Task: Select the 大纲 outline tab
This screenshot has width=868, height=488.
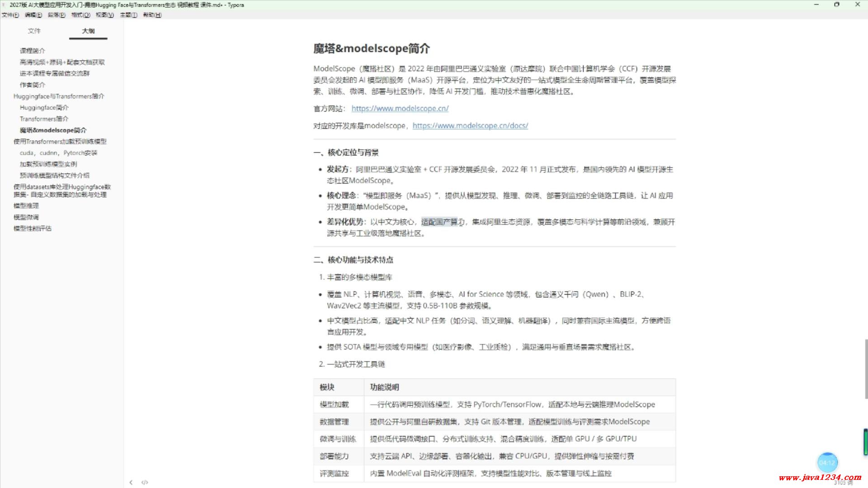Action: coord(88,31)
